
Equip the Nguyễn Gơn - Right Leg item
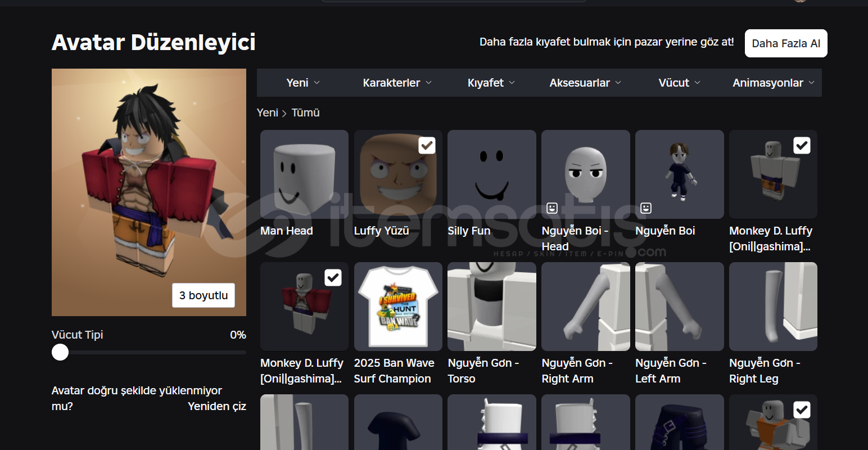774,307
